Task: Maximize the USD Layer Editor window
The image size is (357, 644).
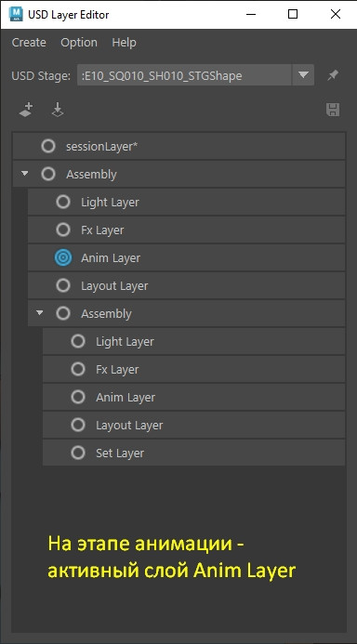Action: (x=293, y=14)
